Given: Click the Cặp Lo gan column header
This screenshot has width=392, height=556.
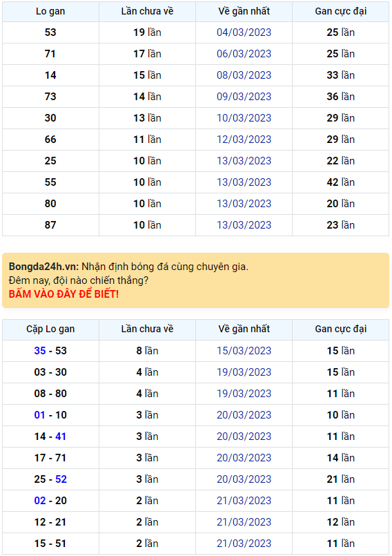Looking at the screenshot, I should click(x=50, y=329).
